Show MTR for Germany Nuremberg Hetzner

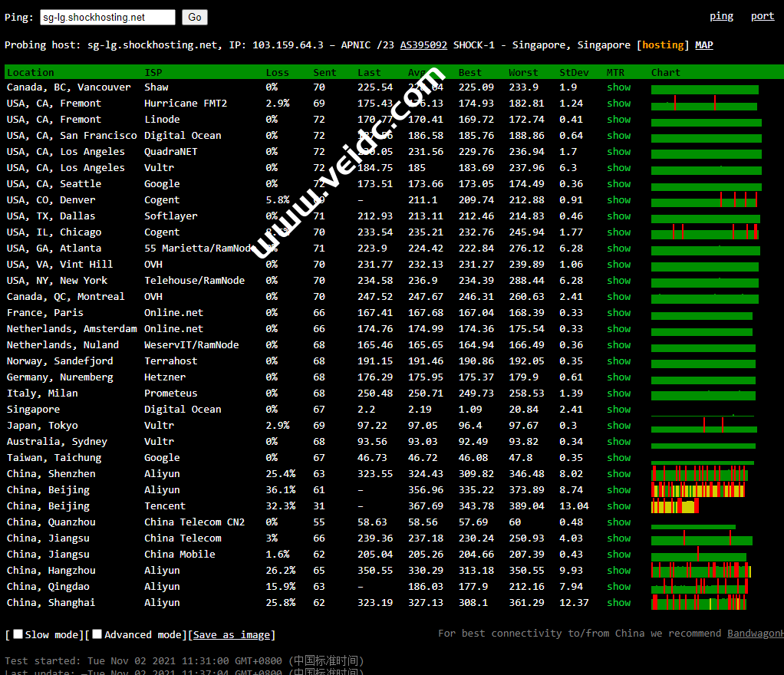point(618,377)
